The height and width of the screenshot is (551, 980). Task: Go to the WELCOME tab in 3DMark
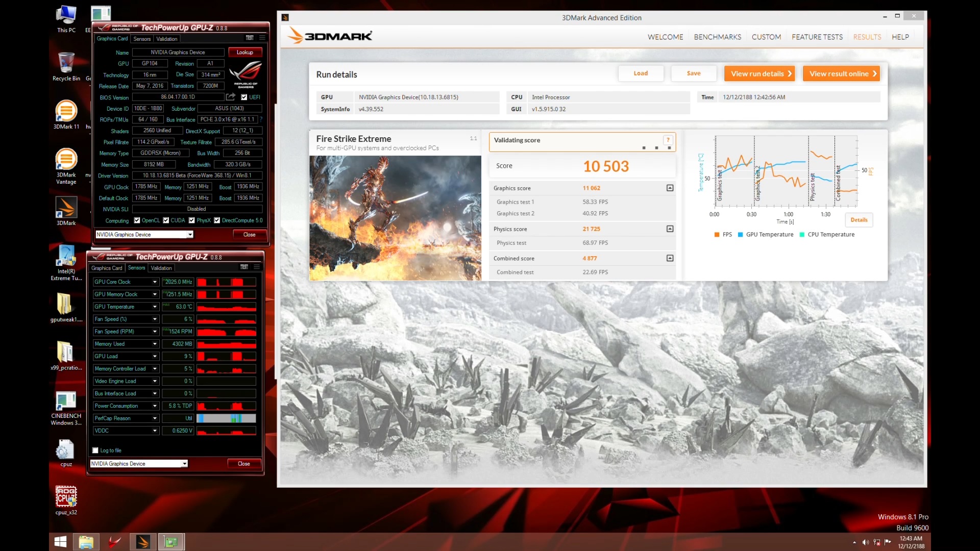tap(665, 37)
